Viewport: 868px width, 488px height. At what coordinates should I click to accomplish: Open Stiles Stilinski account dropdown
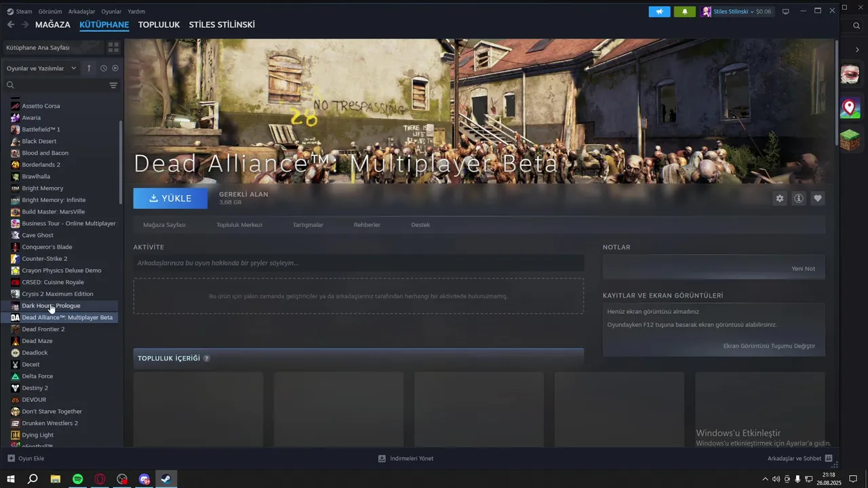pos(737,12)
